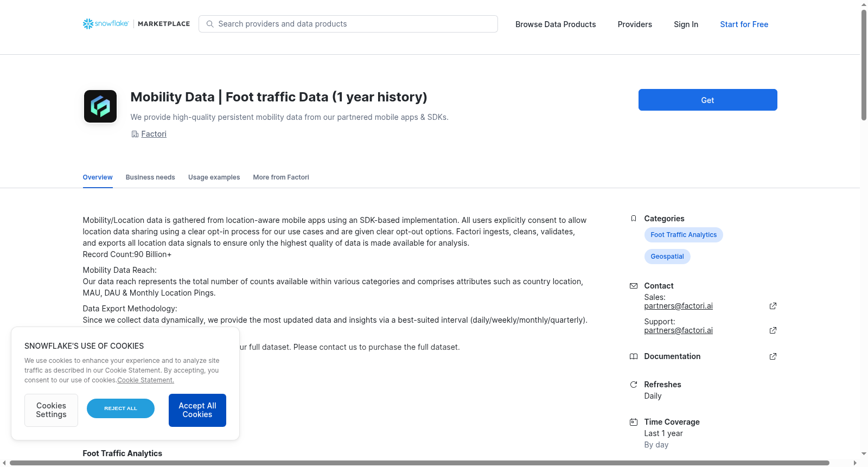Open external link icon beside Support email

click(773, 330)
